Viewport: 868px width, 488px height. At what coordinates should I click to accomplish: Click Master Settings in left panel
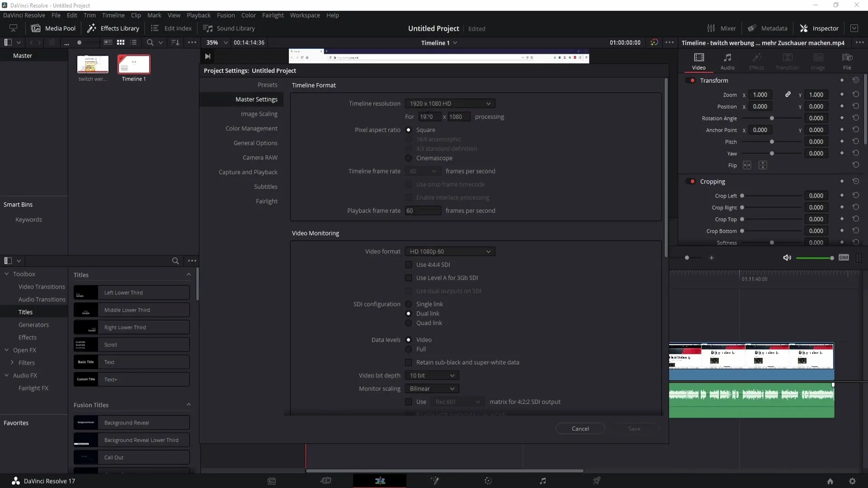click(256, 99)
